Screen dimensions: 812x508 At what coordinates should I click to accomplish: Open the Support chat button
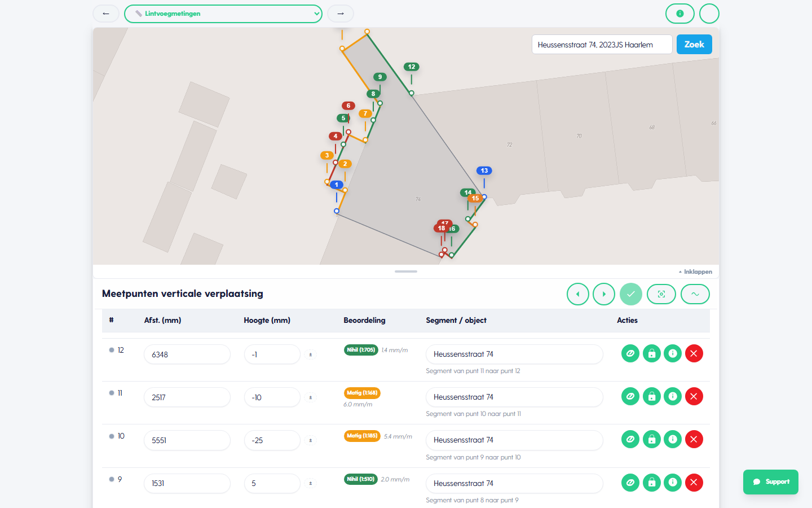(771, 482)
